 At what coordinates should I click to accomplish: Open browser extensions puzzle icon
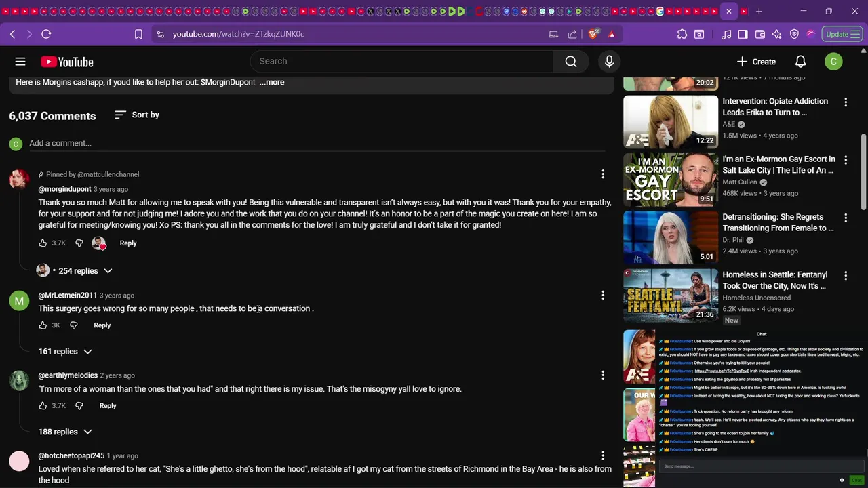pyautogui.click(x=682, y=34)
